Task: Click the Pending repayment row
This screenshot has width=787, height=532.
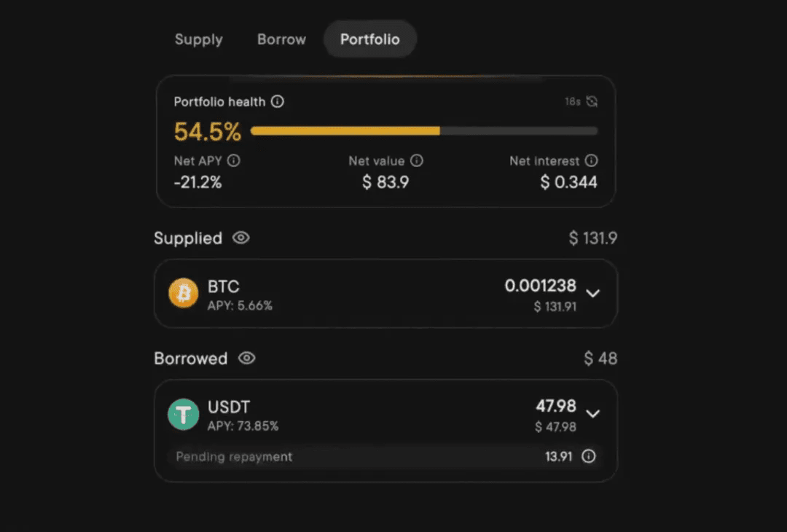Action: 379,457
